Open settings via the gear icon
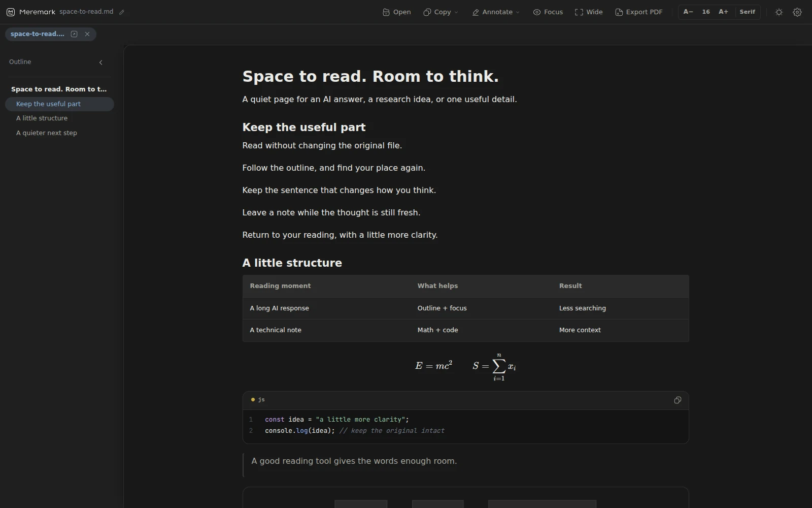Image resolution: width=812 pixels, height=508 pixels. pos(797,12)
